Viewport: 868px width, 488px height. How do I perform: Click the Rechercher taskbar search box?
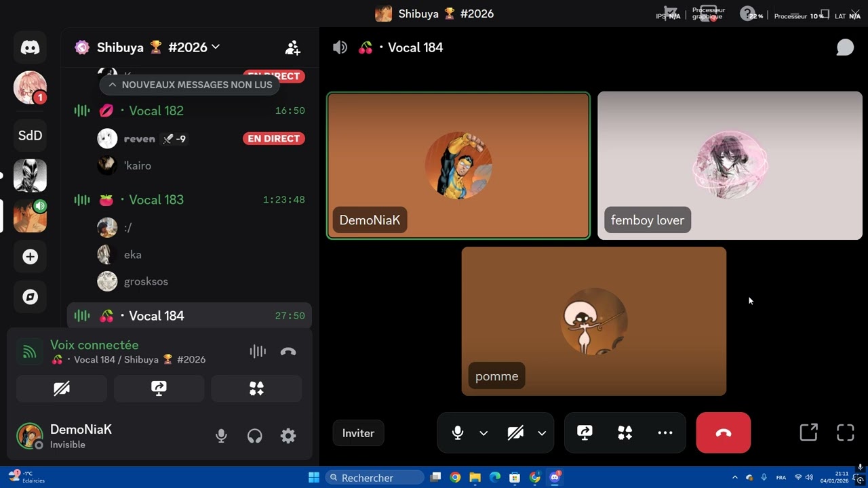point(374,478)
